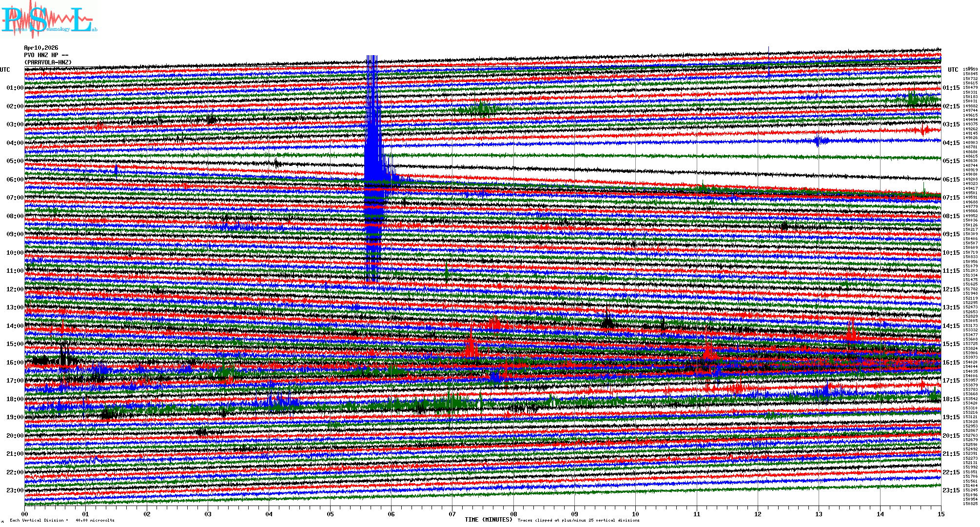Click the Apr10,2026 date label

pyautogui.click(x=41, y=48)
